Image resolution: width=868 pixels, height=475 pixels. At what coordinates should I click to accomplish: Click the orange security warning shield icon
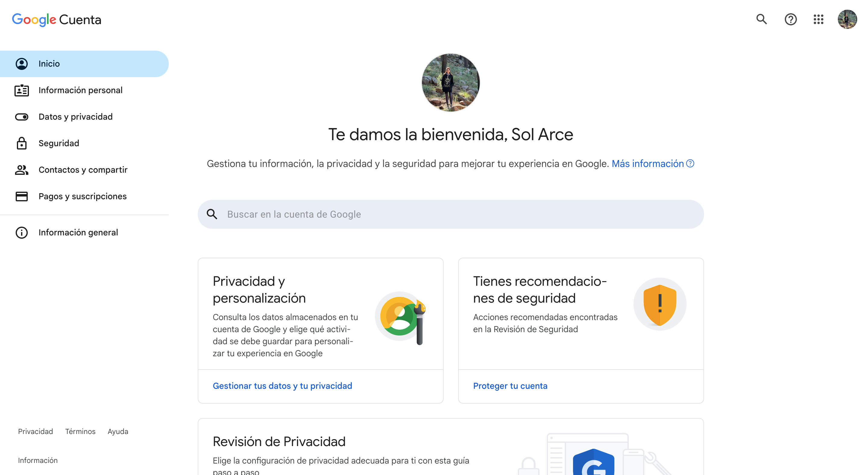(x=660, y=304)
